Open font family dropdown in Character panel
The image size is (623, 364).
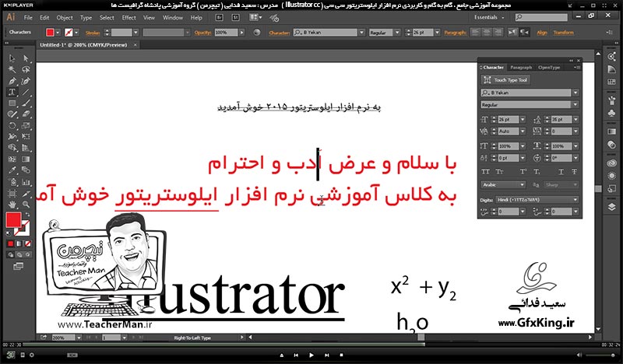coord(575,93)
